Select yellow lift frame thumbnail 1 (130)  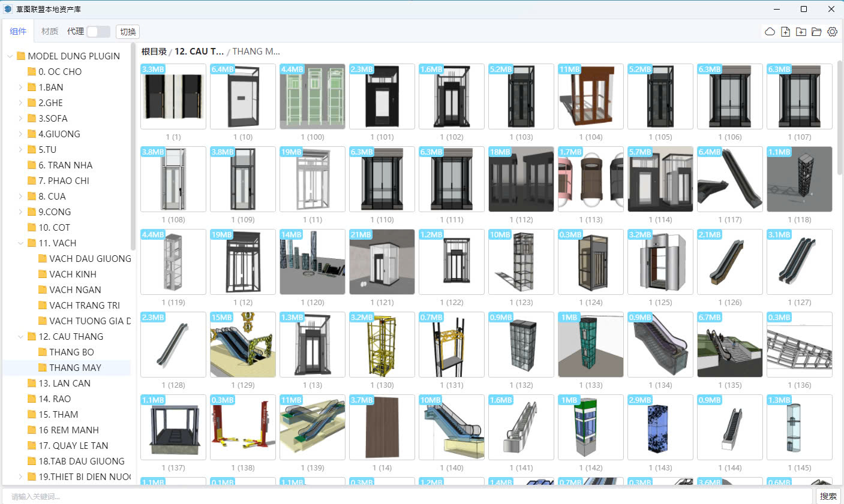(382, 345)
